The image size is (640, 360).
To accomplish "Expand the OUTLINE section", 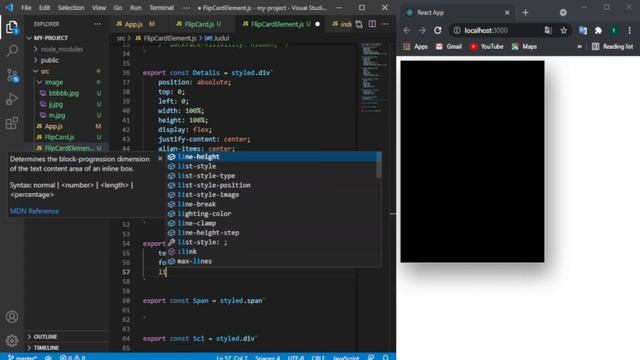I will click(x=45, y=337).
